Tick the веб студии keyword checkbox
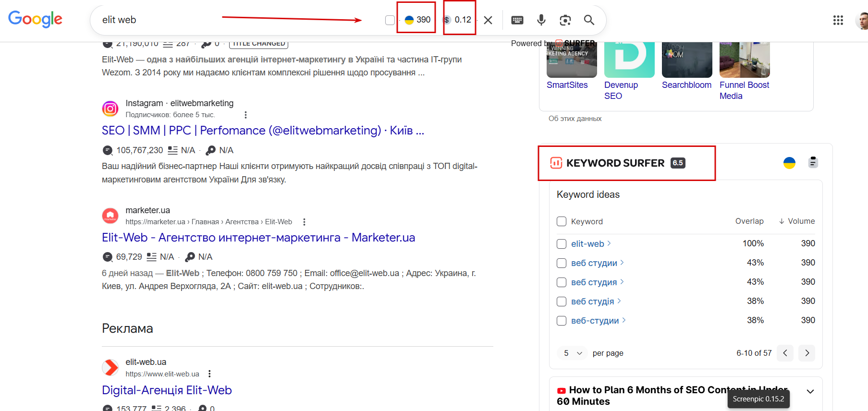The height and width of the screenshot is (411, 868). click(x=561, y=263)
